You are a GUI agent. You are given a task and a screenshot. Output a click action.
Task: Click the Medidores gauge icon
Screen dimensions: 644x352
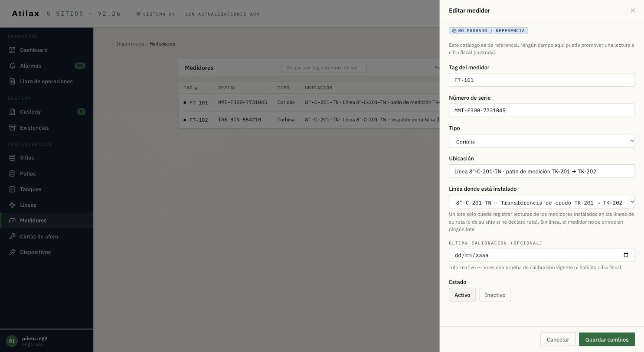coord(13,221)
